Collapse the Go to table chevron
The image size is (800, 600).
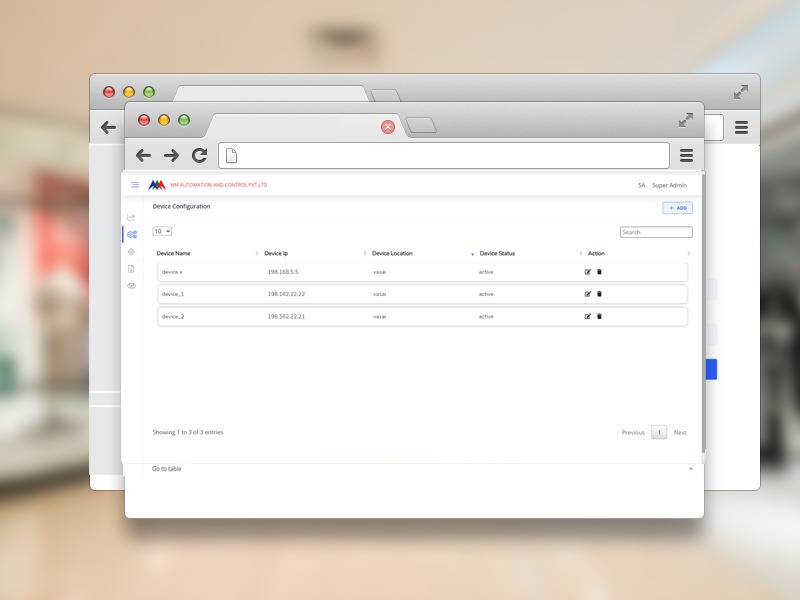[x=691, y=469]
